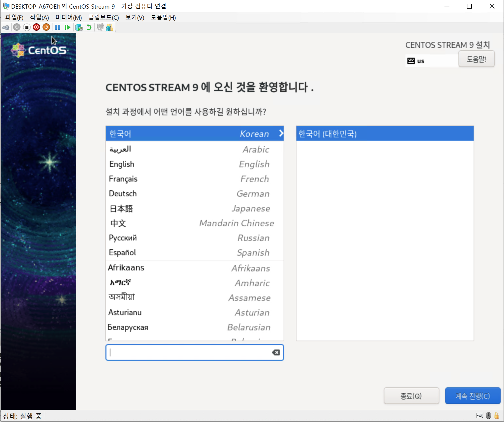Click the grey Start VM power icon

(17, 27)
